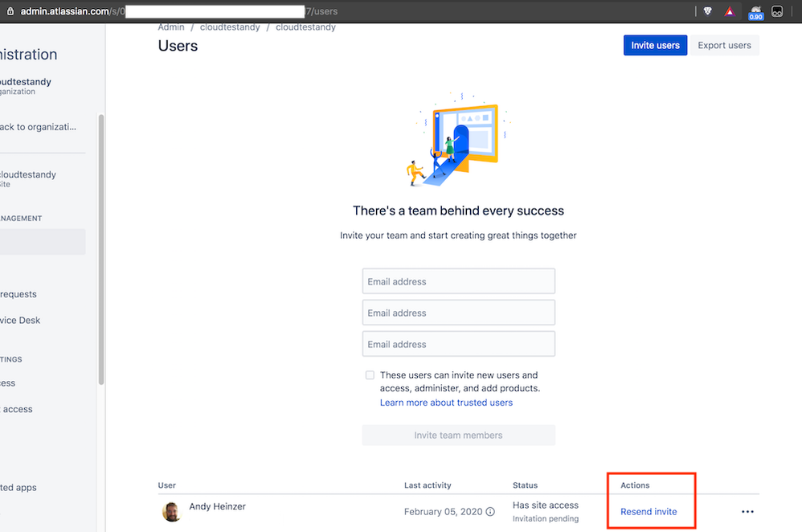Click the Status column header
Screen dimensions: 802x532
[526, 485]
